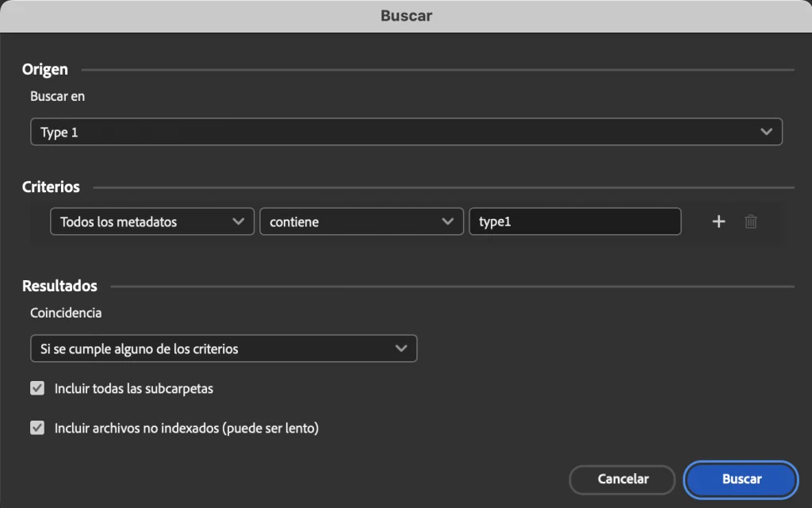Click the search text field containing 'type1'
This screenshot has width=812, height=508.
pos(575,221)
